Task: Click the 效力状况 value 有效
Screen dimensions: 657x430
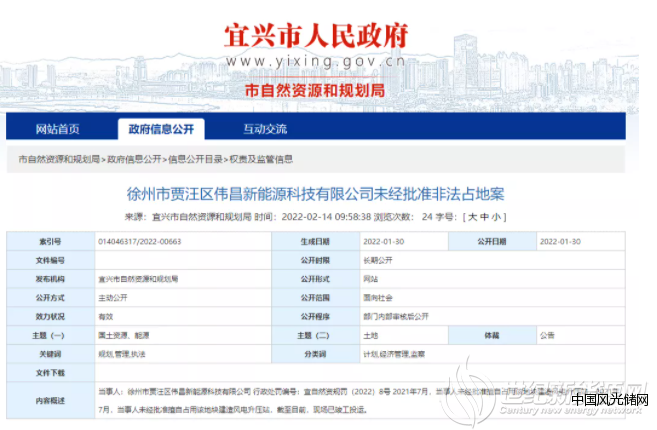Action: [x=106, y=317]
